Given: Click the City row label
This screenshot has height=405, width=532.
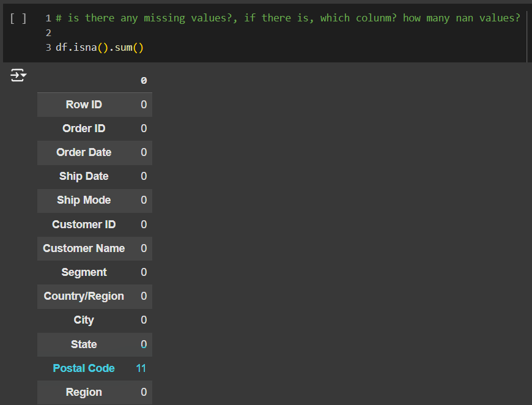Looking at the screenshot, I should tap(84, 320).
